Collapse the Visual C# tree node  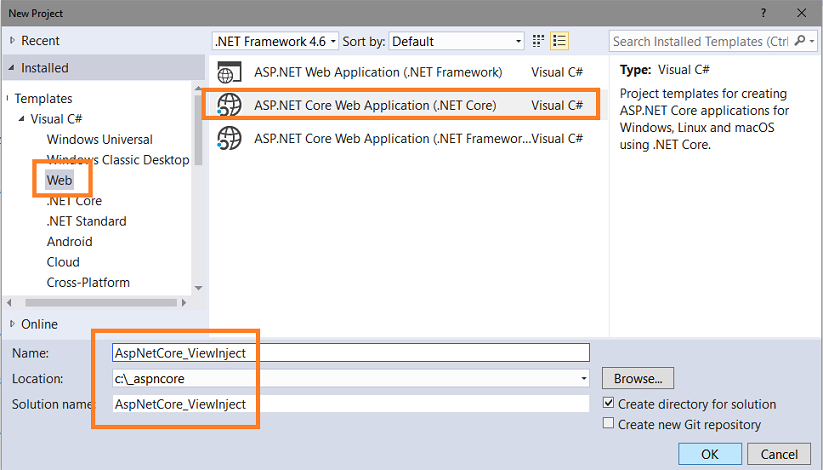[x=22, y=119]
